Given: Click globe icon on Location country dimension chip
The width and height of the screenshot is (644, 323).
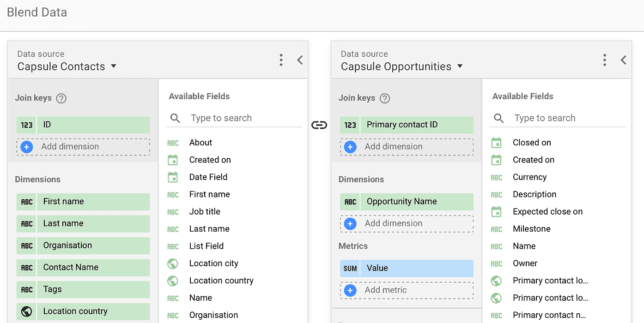Looking at the screenshot, I should pyautogui.click(x=27, y=311).
